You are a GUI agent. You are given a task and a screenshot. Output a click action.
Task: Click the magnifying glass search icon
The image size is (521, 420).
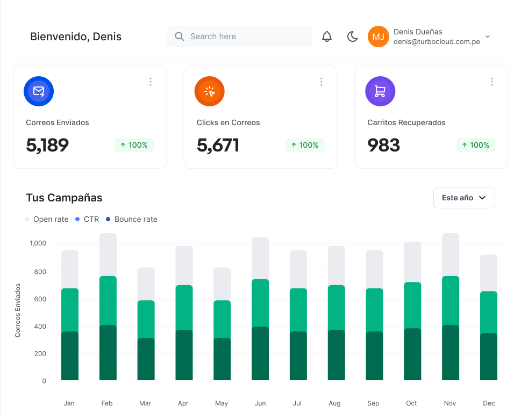[180, 37]
